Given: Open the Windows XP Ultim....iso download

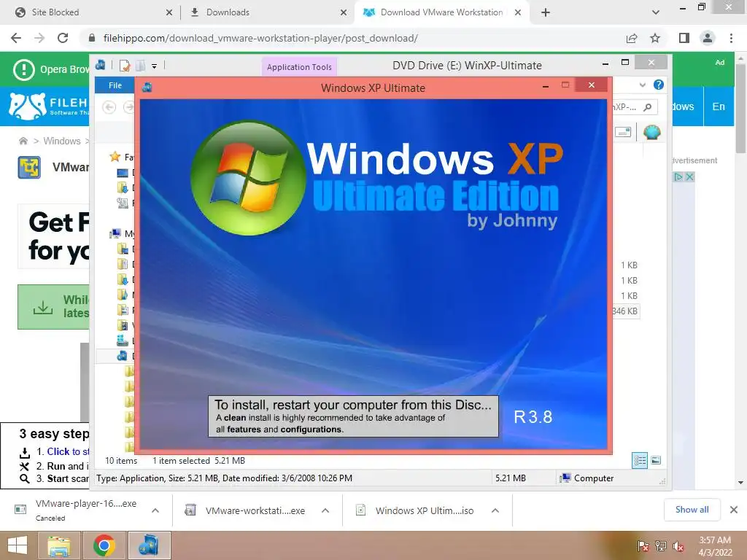Looking at the screenshot, I should click(x=415, y=510).
